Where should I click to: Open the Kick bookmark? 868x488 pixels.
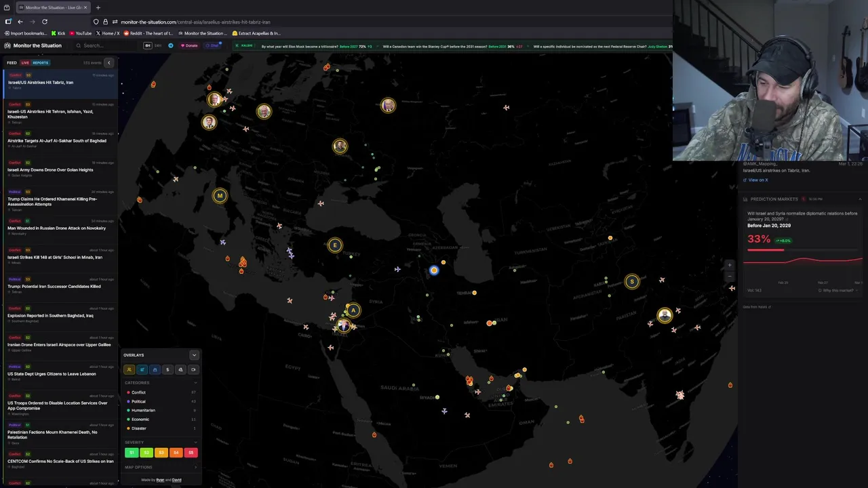tap(58, 33)
